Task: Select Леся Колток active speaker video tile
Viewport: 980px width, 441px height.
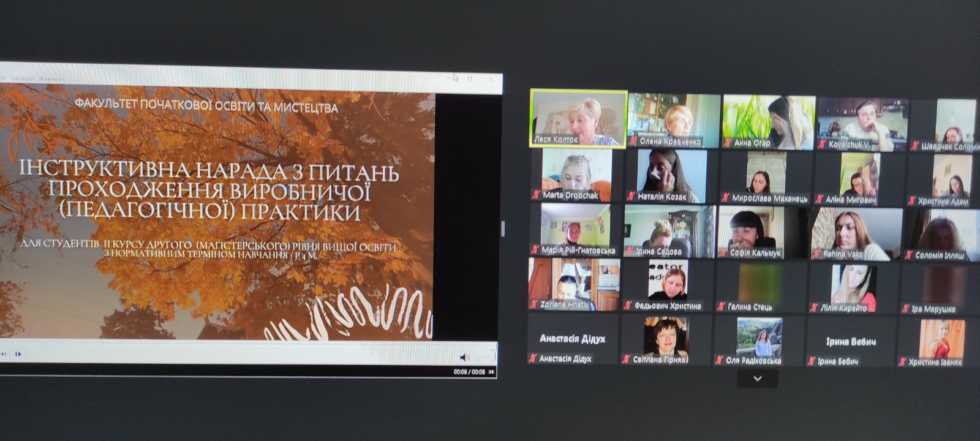Action: pos(578,119)
